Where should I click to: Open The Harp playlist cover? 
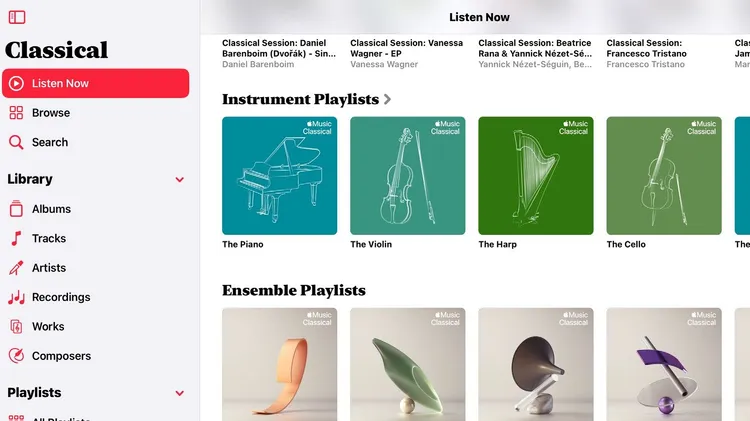[536, 176]
